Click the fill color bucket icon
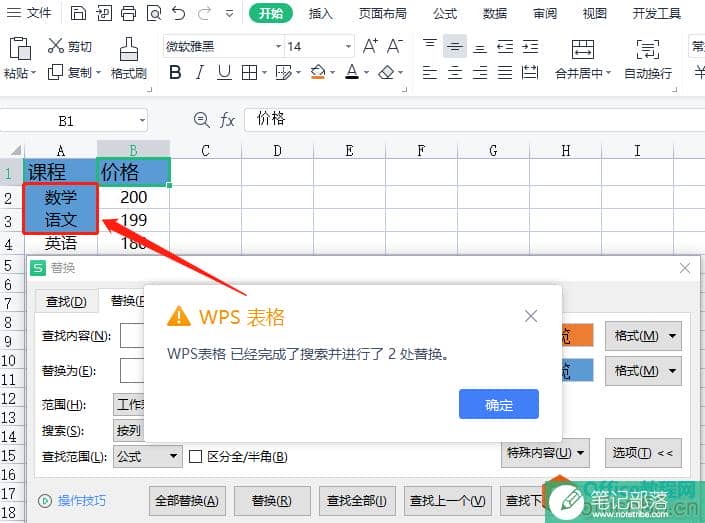The height and width of the screenshot is (523, 705). click(318, 72)
